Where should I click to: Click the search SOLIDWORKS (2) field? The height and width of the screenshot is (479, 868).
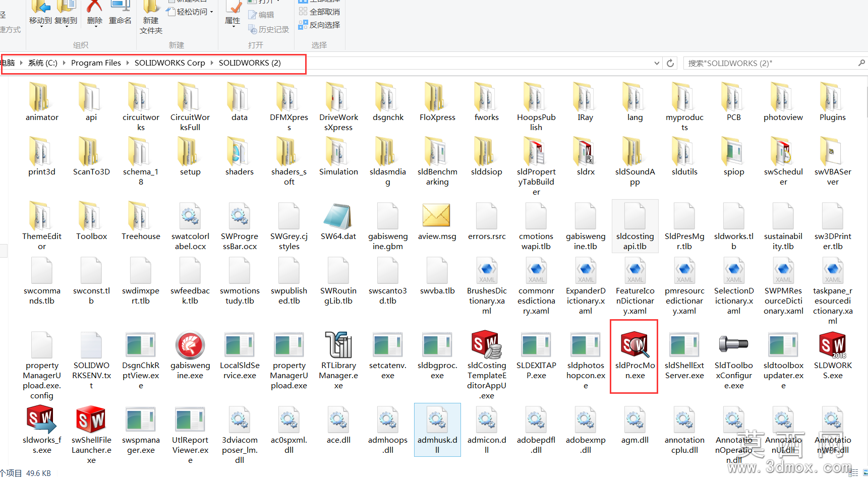[x=775, y=63]
